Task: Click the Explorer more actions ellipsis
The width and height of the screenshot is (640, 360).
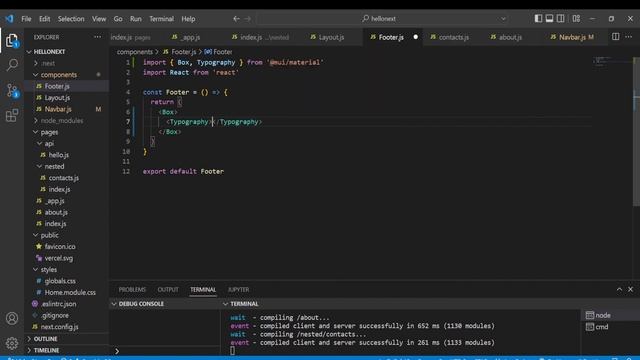Action: point(97,37)
